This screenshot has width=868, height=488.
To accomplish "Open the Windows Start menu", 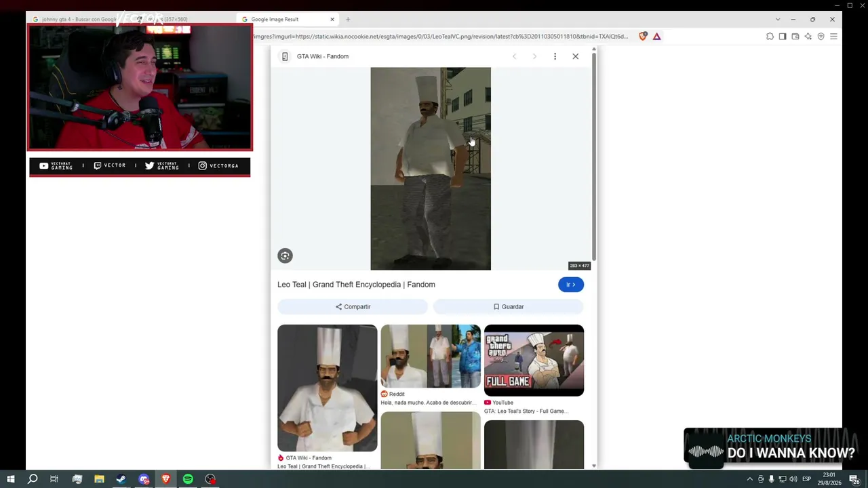I will point(11,479).
